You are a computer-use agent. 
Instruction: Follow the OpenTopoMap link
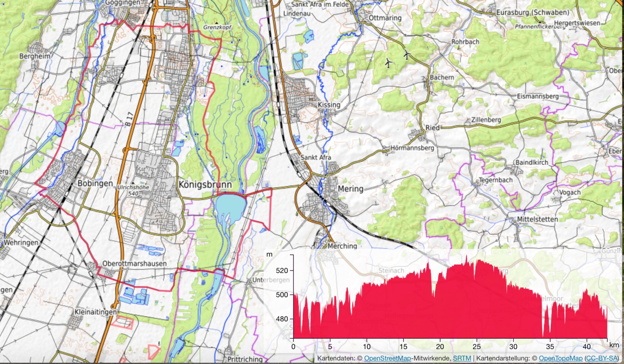[560, 358]
